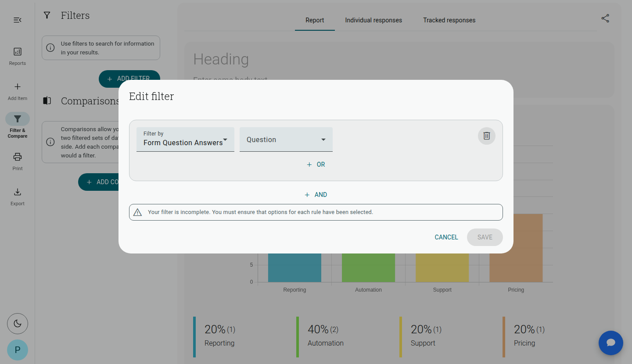Click the warning triangle icon
The image size is (632, 364).
tap(138, 212)
